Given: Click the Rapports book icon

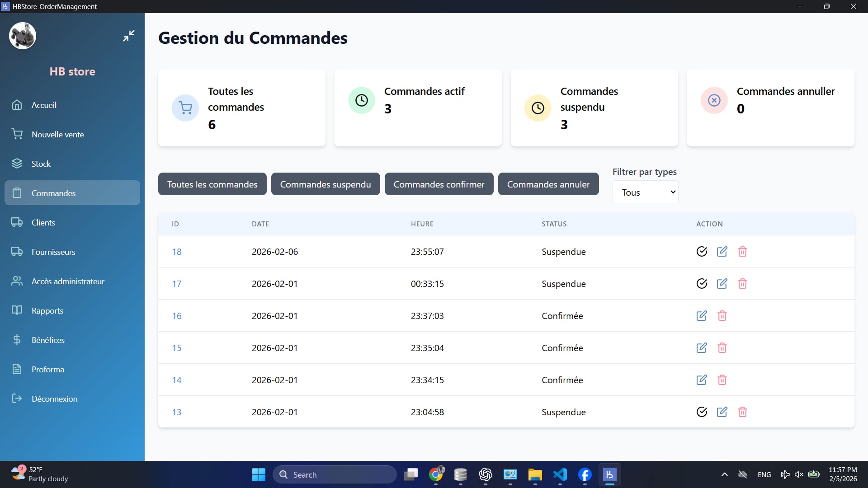Looking at the screenshot, I should point(17,310).
